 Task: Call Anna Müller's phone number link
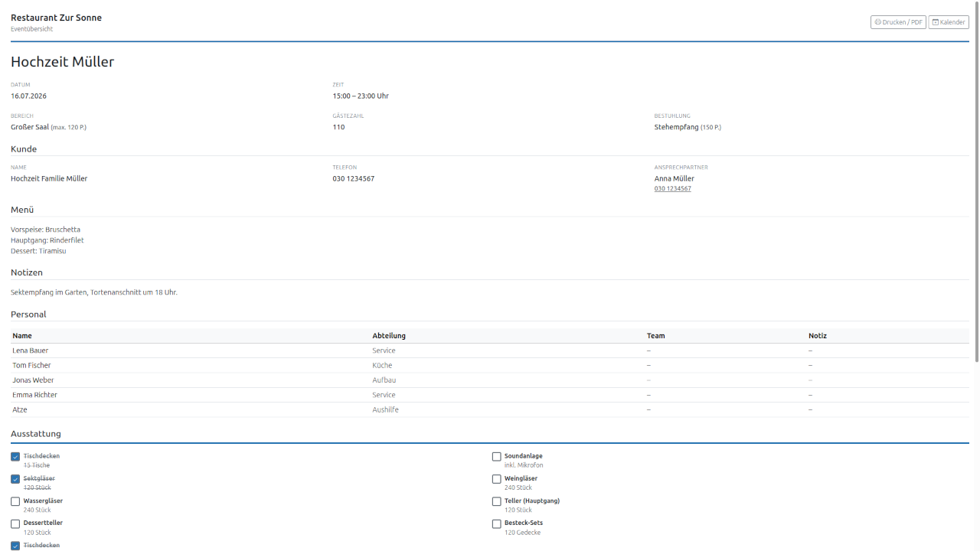[672, 188]
